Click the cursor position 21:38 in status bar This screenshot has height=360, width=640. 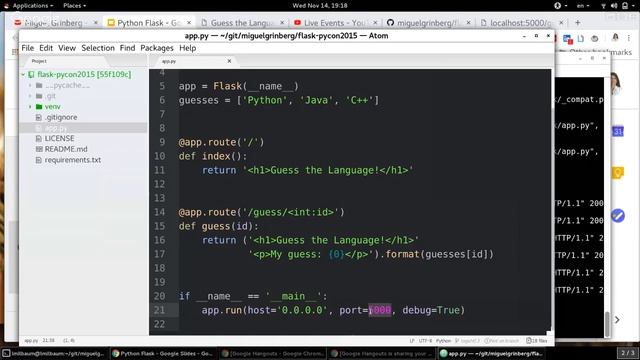(49, 340)
